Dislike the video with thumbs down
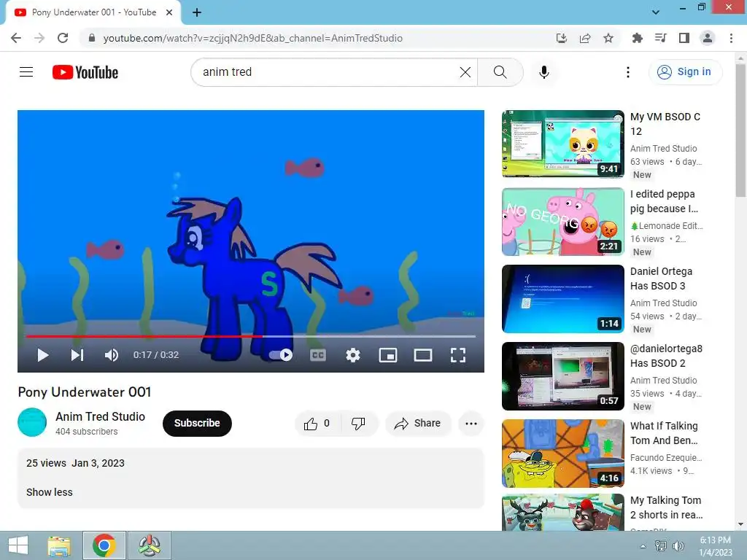 pos(358,424)
